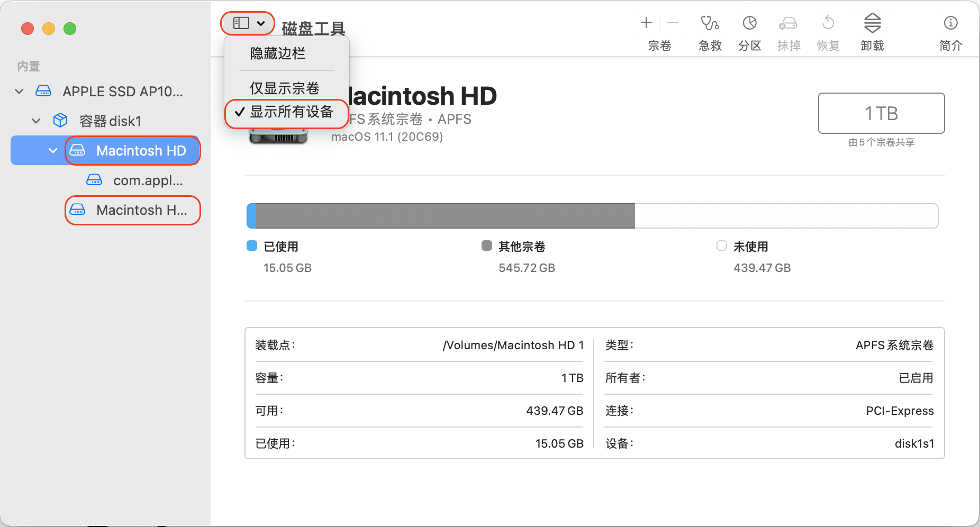Screen dimensions: 980x527
Task: Select the com.appl... snapshot item
Action: tap(148, 180)
